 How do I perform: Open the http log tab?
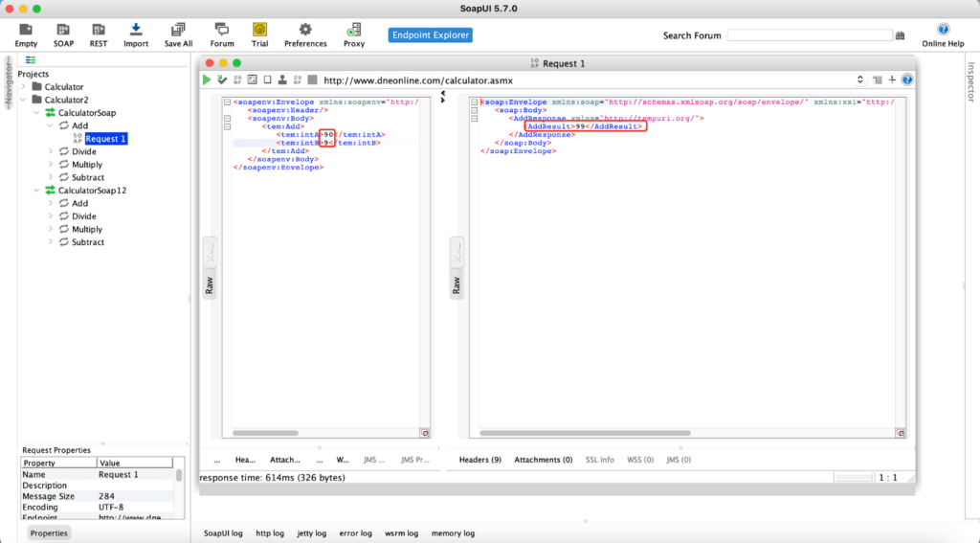270,533
